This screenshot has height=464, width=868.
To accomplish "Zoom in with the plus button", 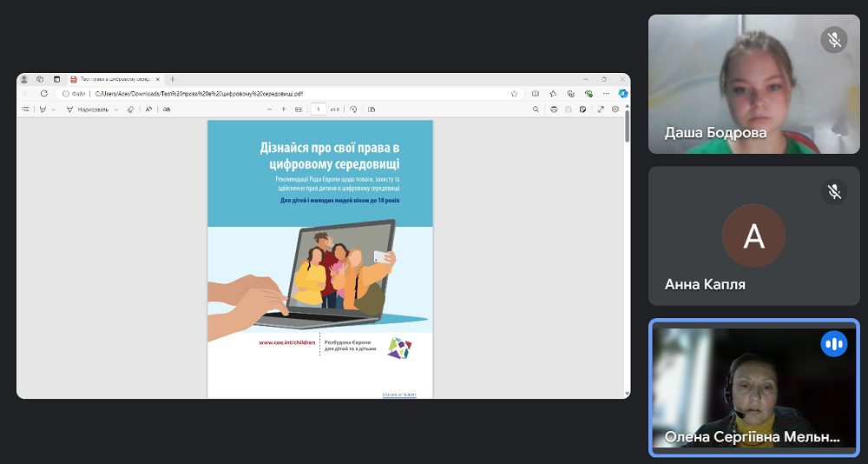I will coord(284,109).
